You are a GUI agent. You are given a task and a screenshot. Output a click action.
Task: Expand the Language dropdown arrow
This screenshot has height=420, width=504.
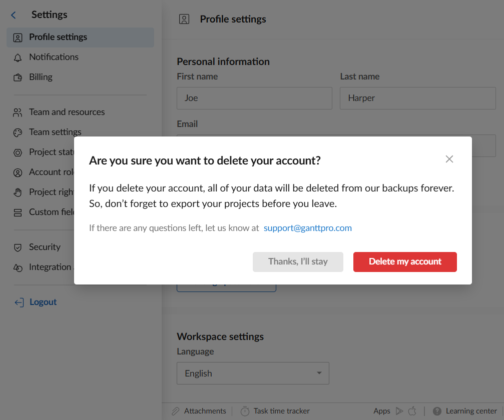319,373
